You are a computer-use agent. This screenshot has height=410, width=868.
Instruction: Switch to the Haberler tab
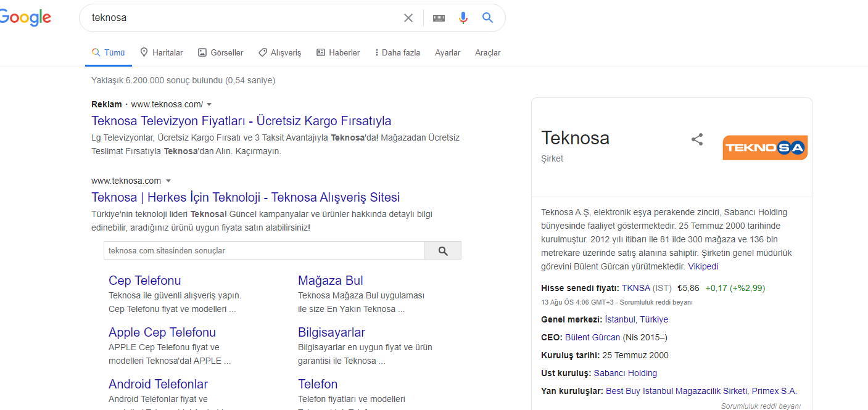[x=338, y=53]
